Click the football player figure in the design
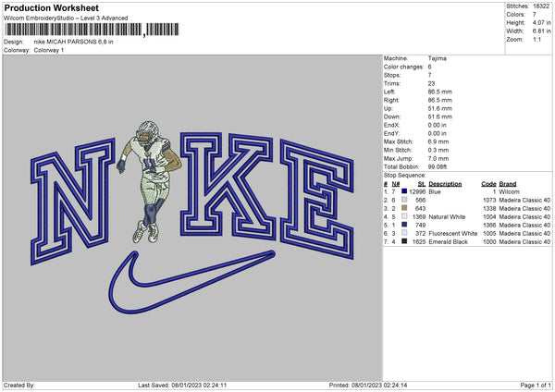 tap(149, 181)
